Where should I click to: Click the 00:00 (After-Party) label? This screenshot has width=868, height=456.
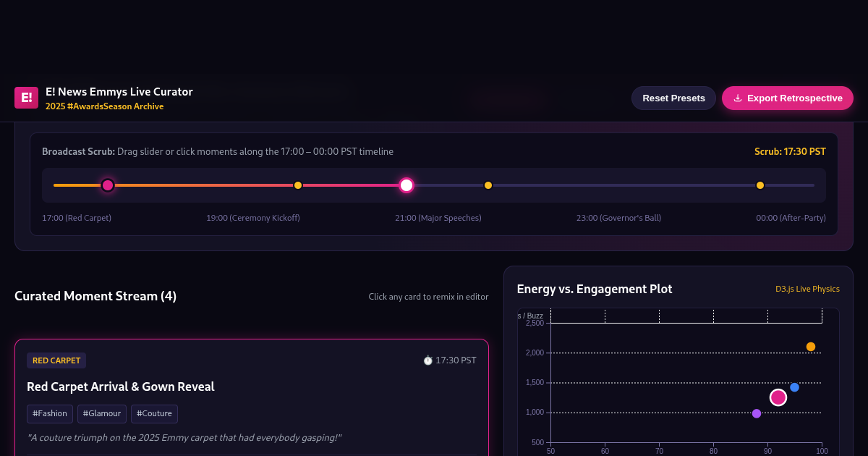click(x=791, y=218)
